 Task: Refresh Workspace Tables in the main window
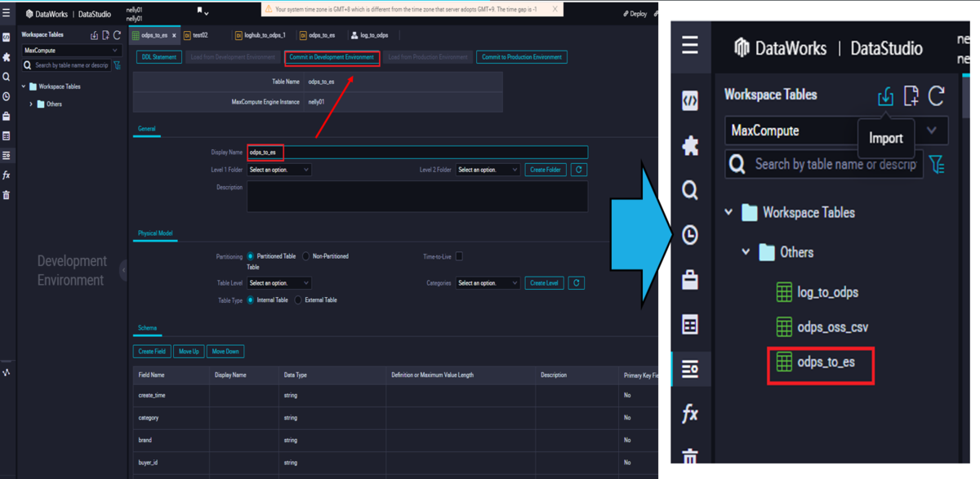[117, 35]
